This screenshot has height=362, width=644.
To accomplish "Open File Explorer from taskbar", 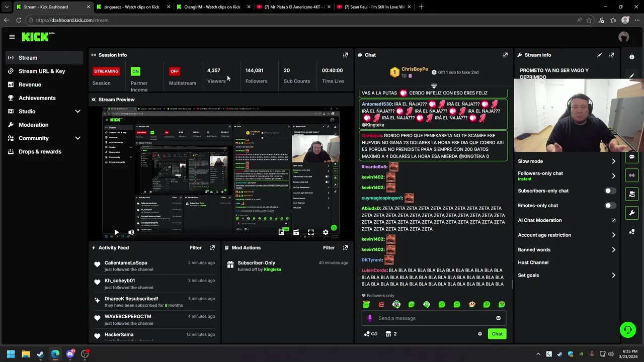I will tap(26, 354).
